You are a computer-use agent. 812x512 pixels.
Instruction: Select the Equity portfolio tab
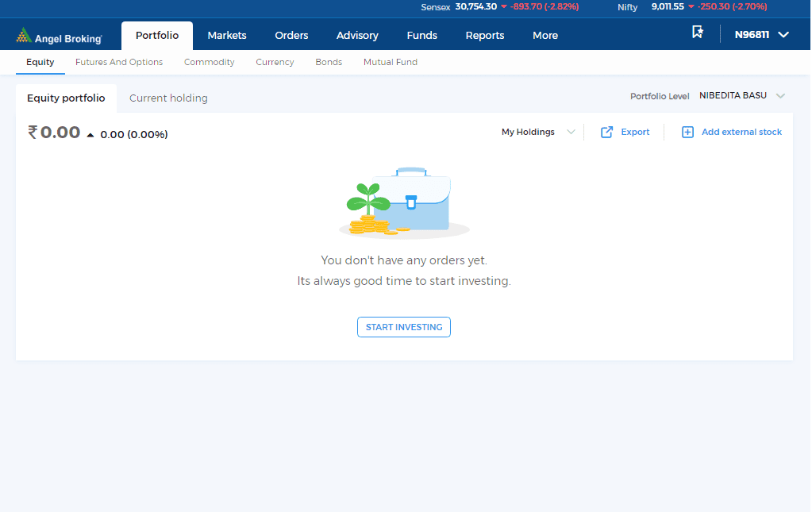pos(67,98)
